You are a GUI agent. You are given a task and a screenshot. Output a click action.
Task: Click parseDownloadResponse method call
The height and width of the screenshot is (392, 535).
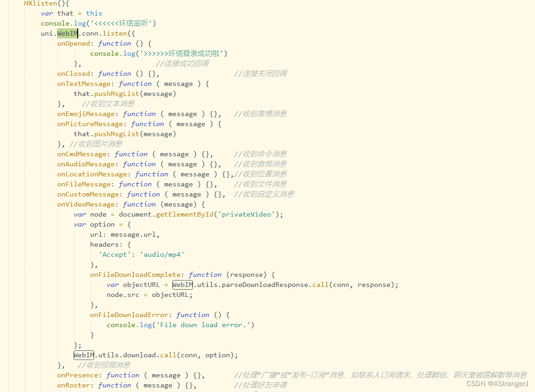[x=265, y=285]
